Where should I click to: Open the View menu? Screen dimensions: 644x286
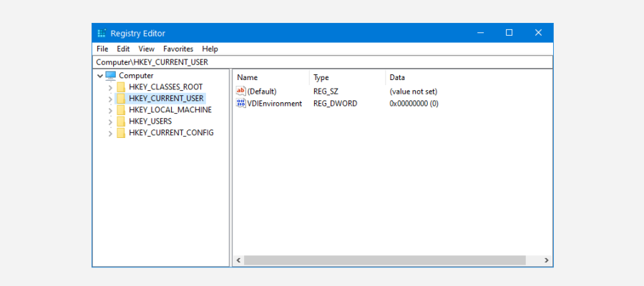click(146, 49)
